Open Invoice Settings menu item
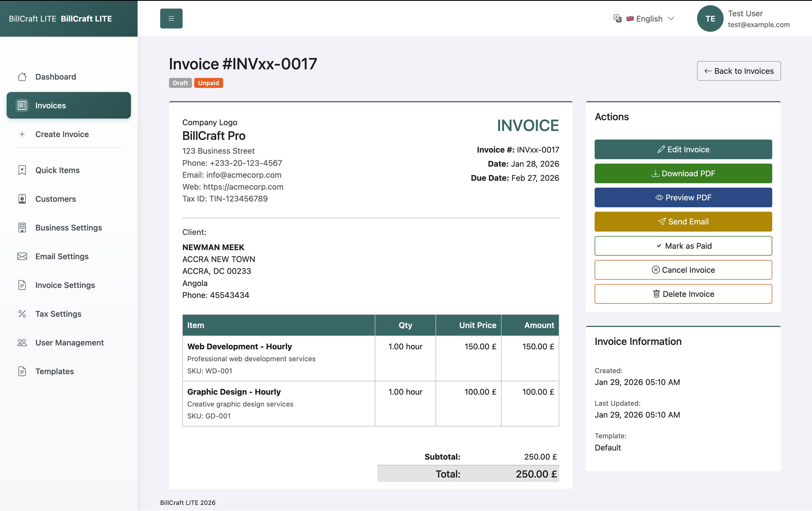Viewport: 812px width, 511px height. (x=65, y=285)
